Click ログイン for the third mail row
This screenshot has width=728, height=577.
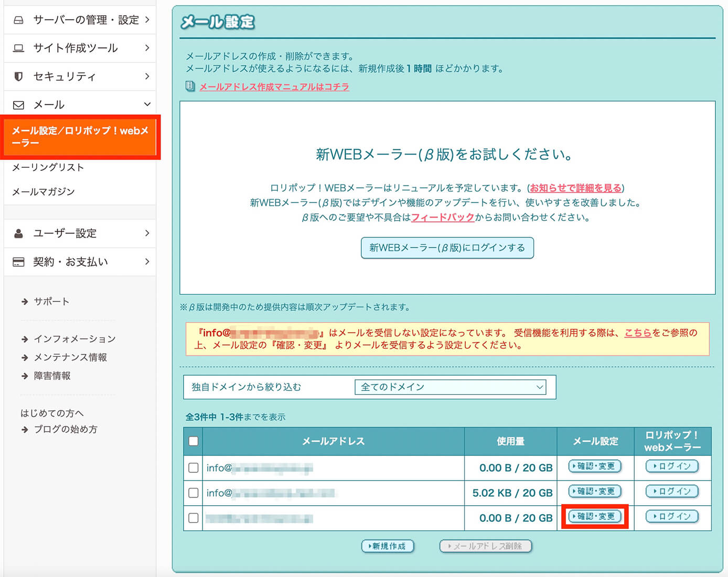tap(672, 516)
